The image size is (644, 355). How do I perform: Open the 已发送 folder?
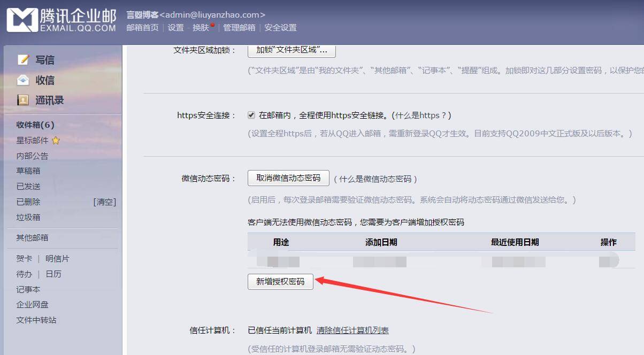pos(28,186)
